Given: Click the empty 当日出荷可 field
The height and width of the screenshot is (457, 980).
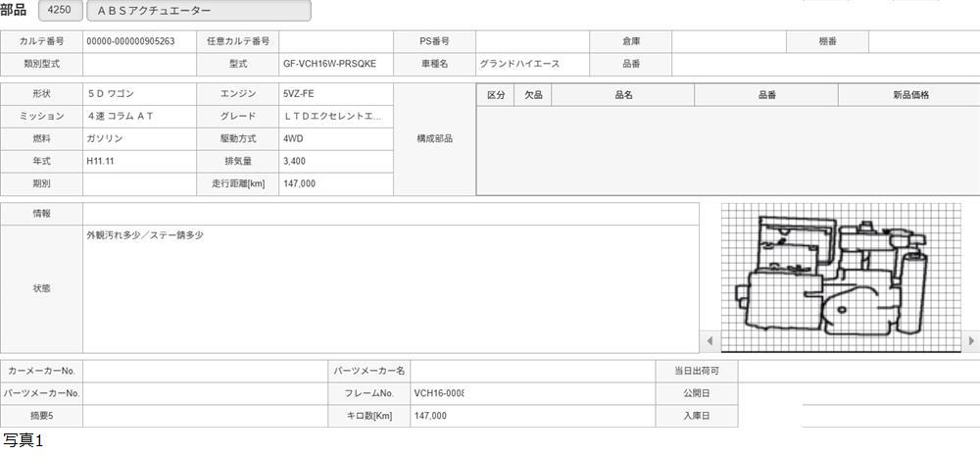Looking at the screenshot, I should (857, 371).
